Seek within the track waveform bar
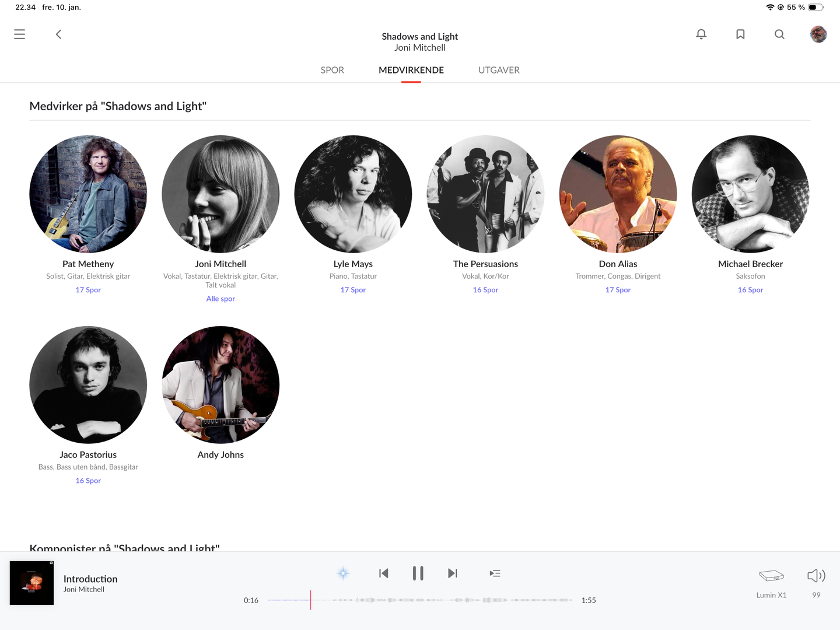Screen dimensions: 840x630 [x=420, y=600]
